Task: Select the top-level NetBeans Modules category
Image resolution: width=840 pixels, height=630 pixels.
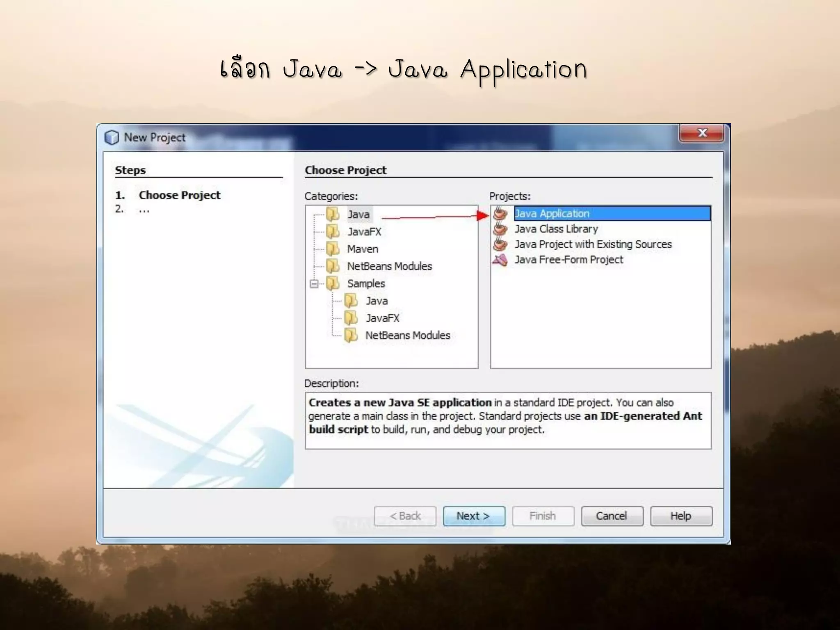Action: [389, 266]
